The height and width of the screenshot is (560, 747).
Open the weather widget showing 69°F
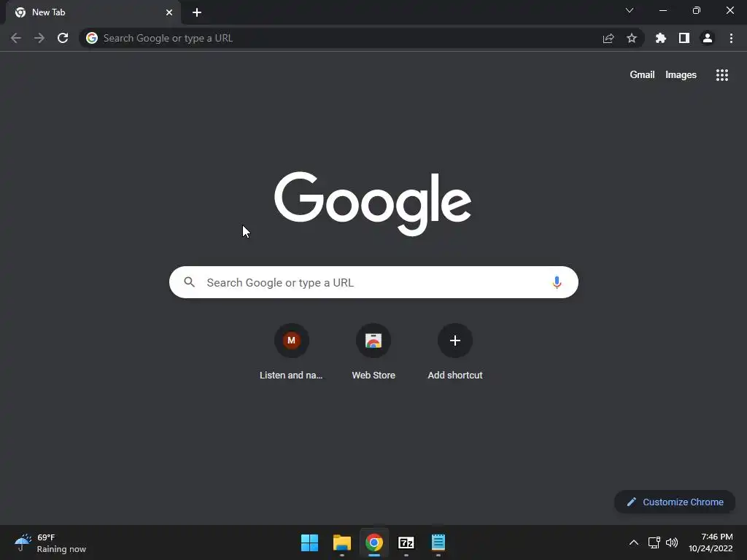(50, 542)
